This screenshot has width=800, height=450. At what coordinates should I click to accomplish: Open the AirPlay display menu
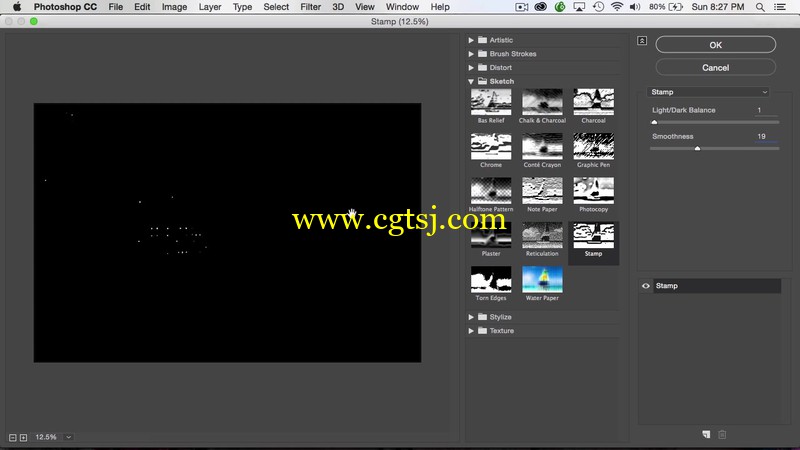tap(579, 7)
